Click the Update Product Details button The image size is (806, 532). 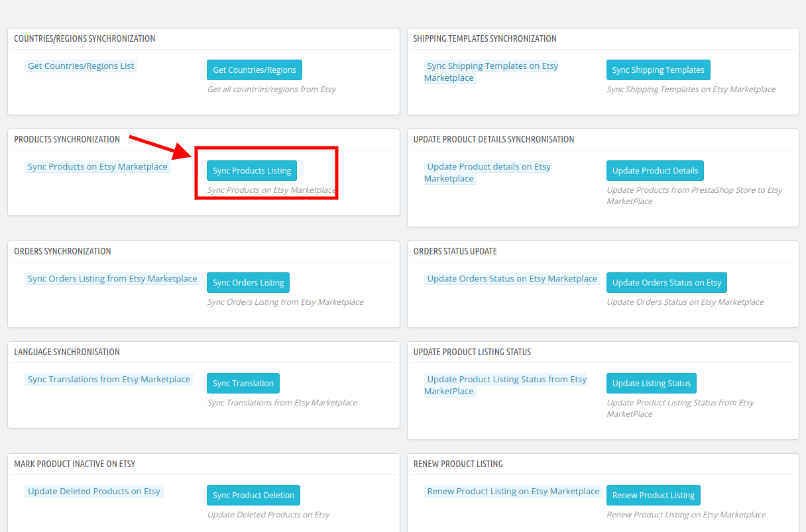click(655, 171)
